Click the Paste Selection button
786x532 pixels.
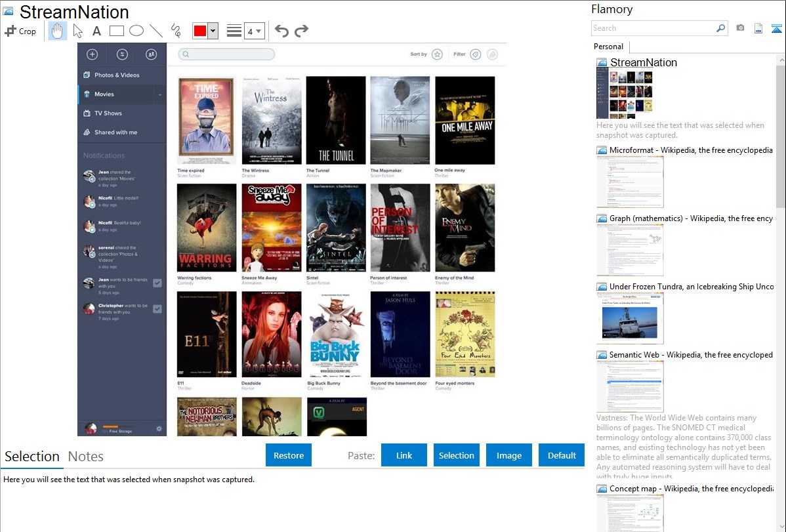[x=456, y=455]
